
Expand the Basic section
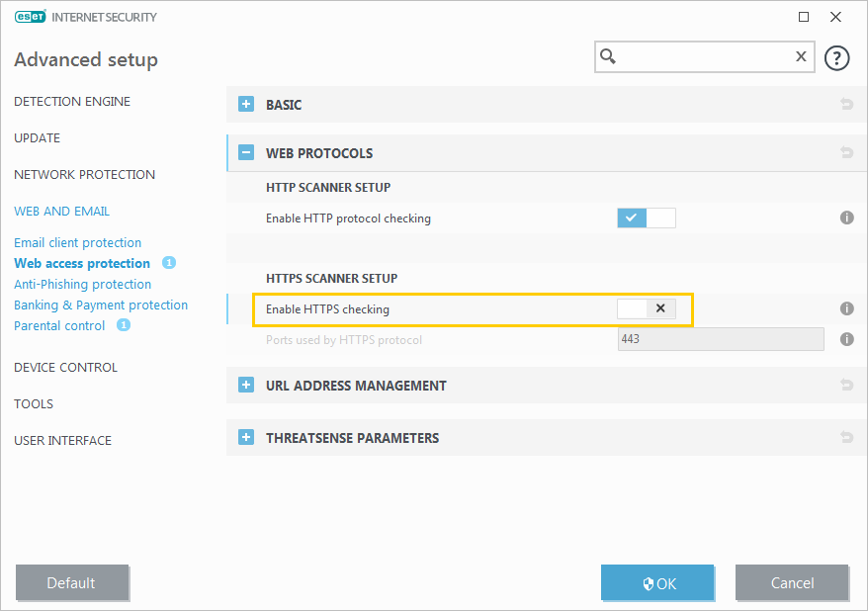coord(246,105)
